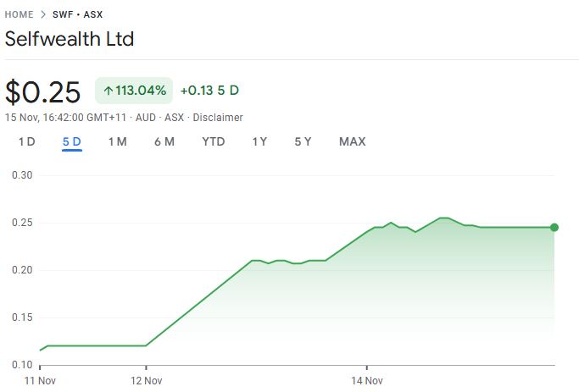Click the 12 Nov date label on axis
Viewport: 579px width, 392px height.
(146, 382)
